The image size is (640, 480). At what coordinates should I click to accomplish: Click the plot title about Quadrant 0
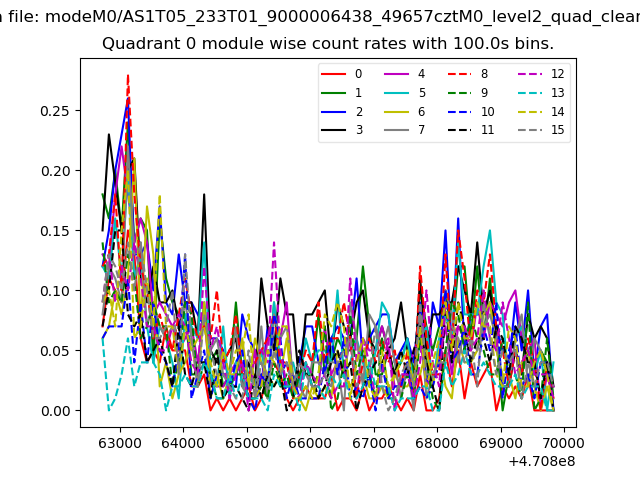[x=328, y=44]
